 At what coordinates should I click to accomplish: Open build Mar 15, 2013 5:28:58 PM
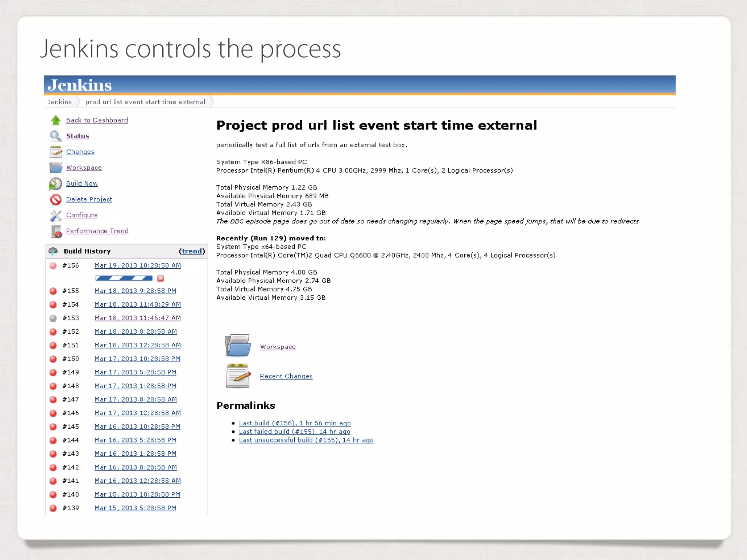tap(135, 508)
